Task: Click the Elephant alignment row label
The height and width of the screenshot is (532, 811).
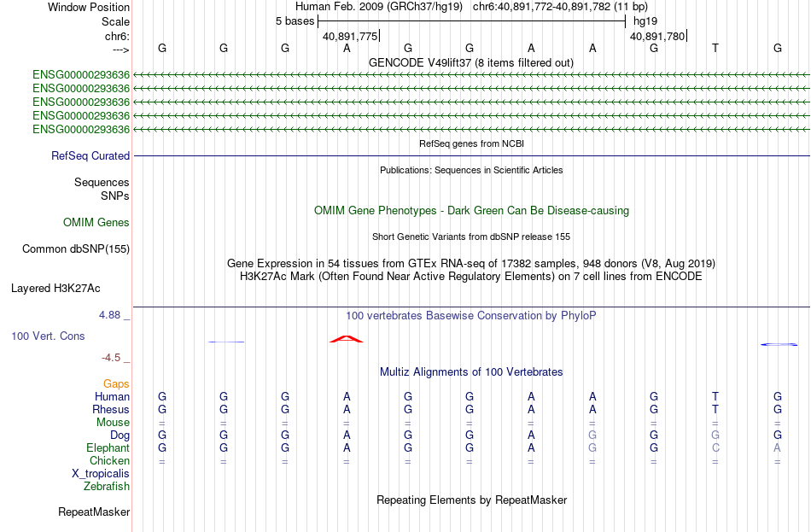Action: click(x=108, y=448)
